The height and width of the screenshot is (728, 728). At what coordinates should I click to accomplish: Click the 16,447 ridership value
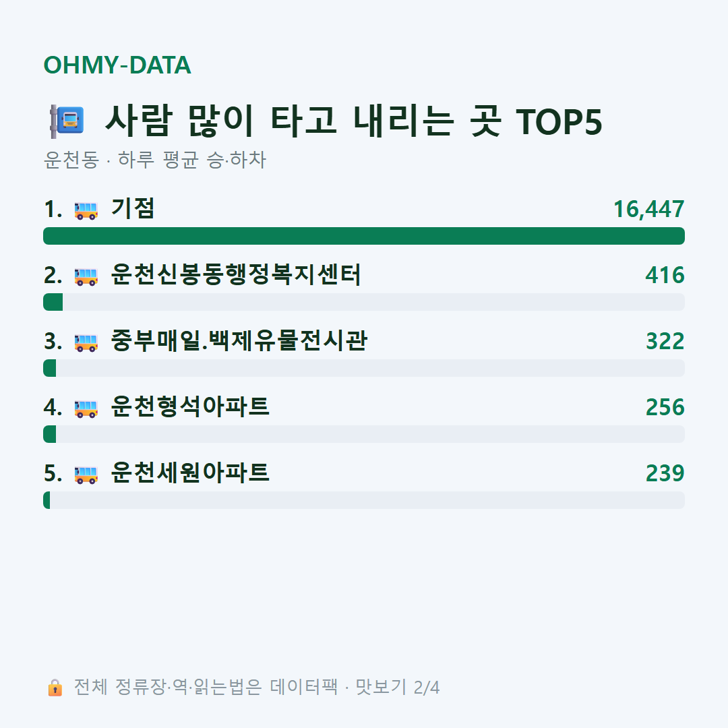click(648, 210)
